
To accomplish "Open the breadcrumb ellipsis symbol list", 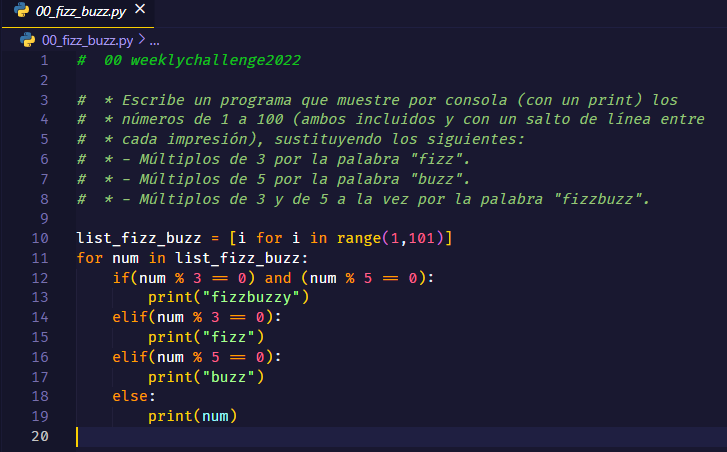I will click(x=155, y=41).
